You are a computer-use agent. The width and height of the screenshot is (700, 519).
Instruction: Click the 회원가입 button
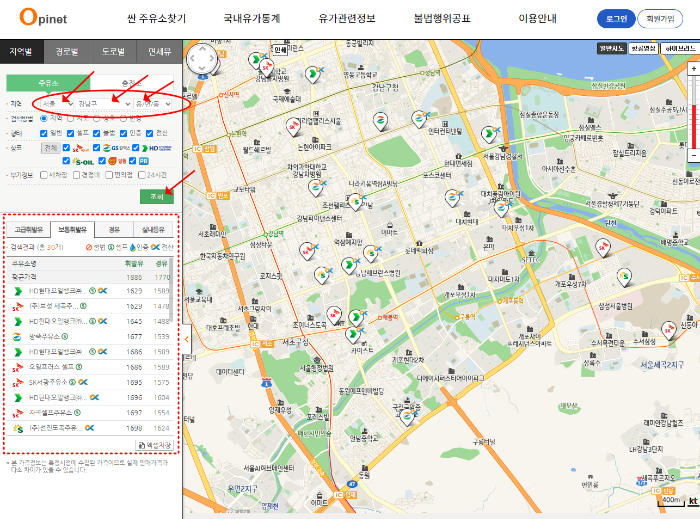(x=660, y=19)
